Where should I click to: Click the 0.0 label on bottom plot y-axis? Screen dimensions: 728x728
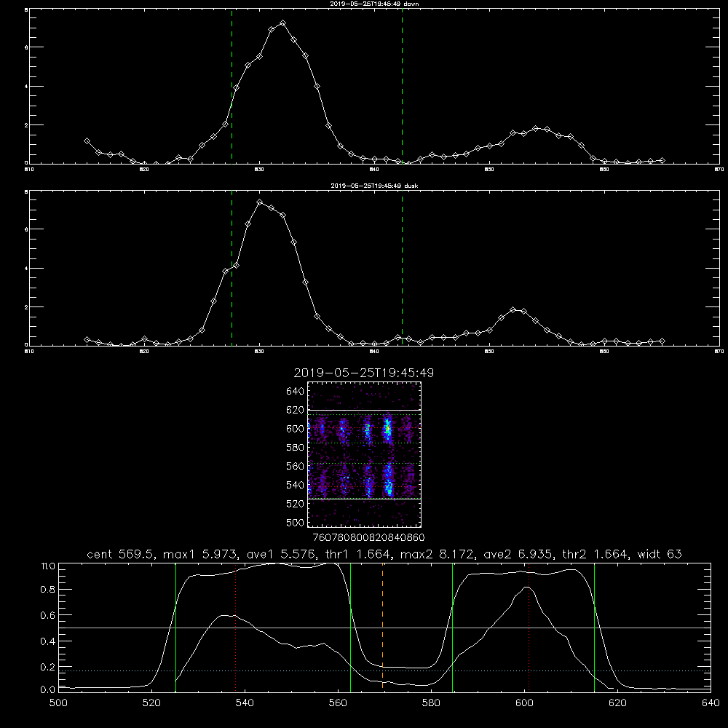coord(47,690)
